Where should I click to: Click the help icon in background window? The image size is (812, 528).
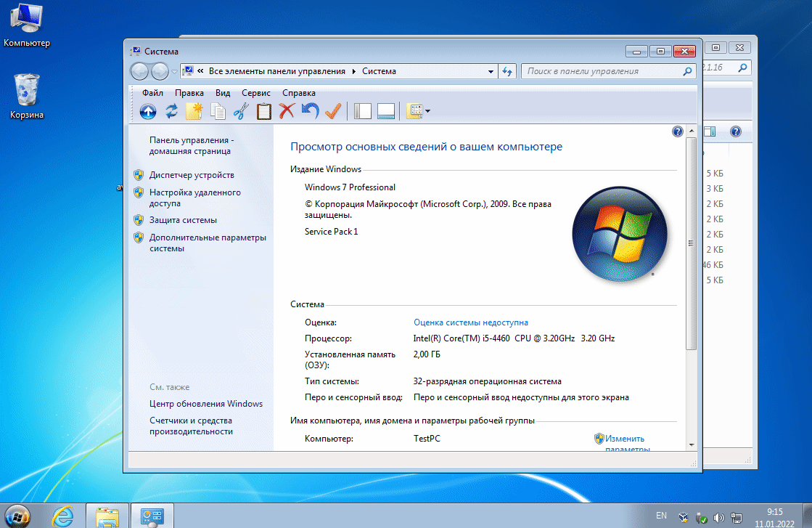[x=735, y=131]
